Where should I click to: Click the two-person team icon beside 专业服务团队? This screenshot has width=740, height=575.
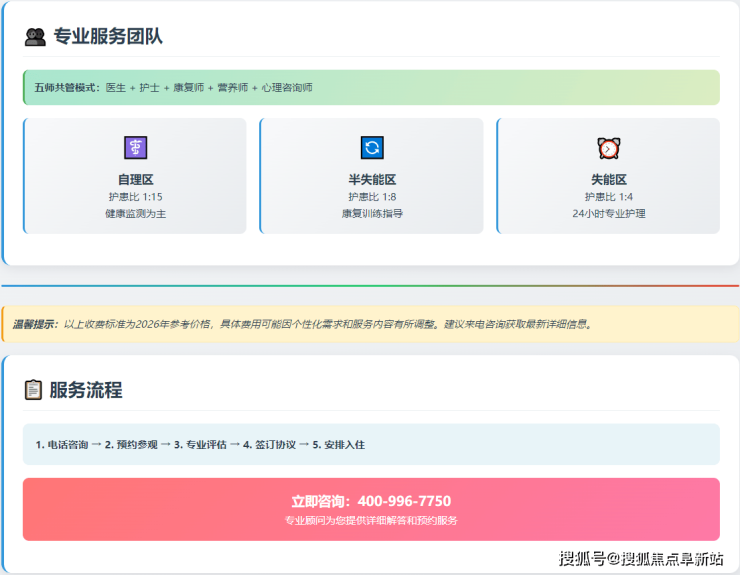click(35, 37)
